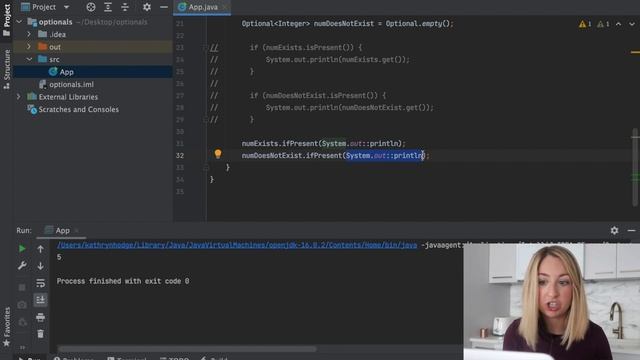
Task: Expand External Libraries node
Action: click(x=19, y=97)
